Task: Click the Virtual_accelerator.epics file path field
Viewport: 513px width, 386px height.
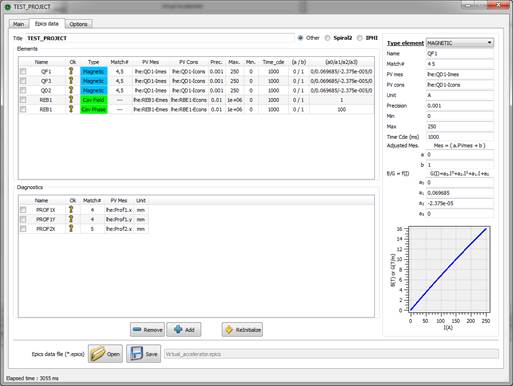Action: click(331, 354)
